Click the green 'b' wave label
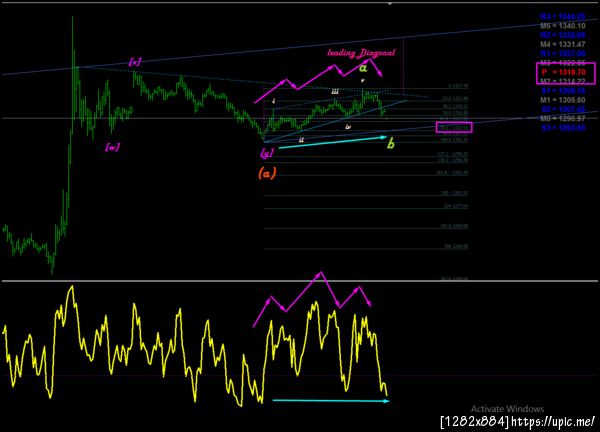 390,144
